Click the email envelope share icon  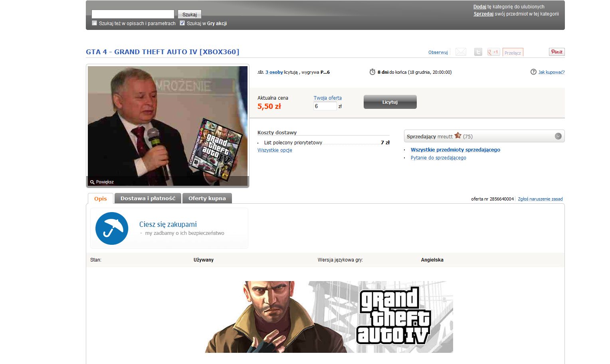point(461,52)
